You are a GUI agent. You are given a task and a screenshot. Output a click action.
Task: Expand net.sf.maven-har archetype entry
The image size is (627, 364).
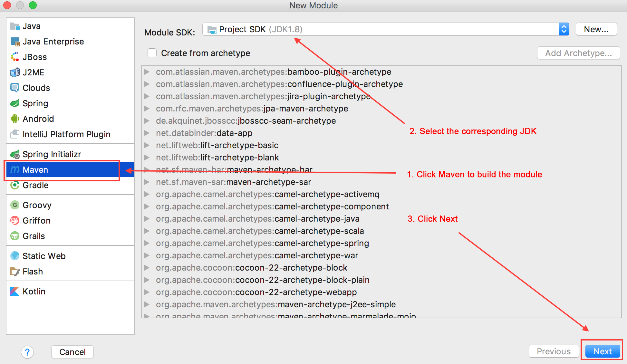tap(150, 170)
